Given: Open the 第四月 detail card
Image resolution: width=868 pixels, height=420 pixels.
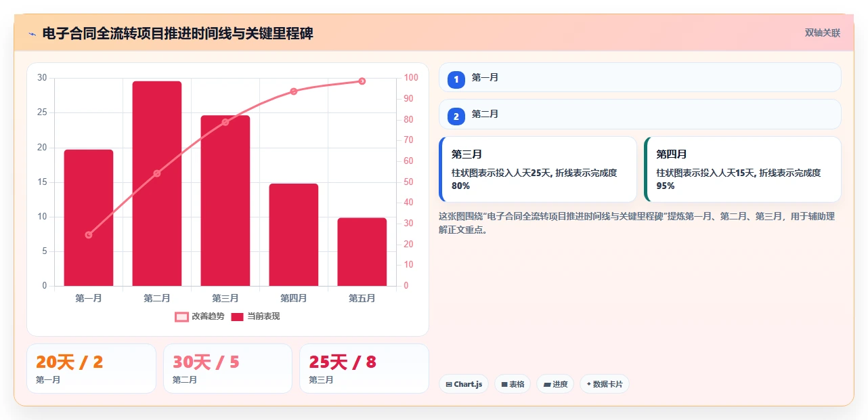Looking at the screenshot, I should point(743,169).
